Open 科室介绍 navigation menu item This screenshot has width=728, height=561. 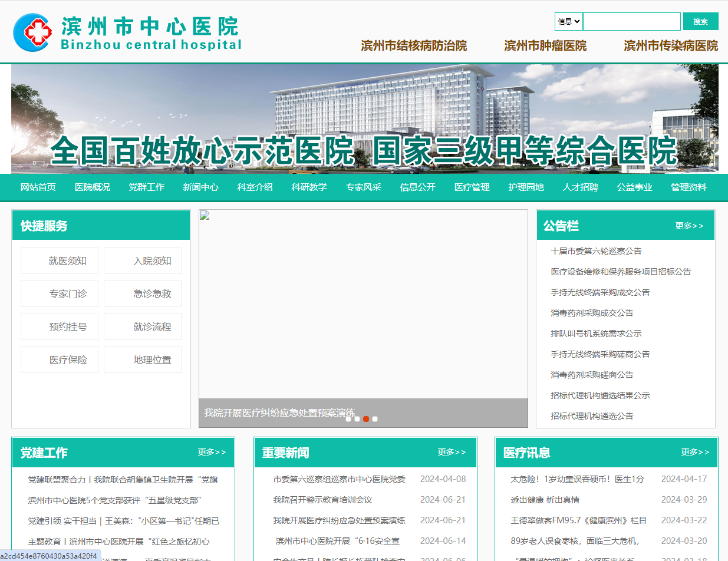tap(255, 187)
